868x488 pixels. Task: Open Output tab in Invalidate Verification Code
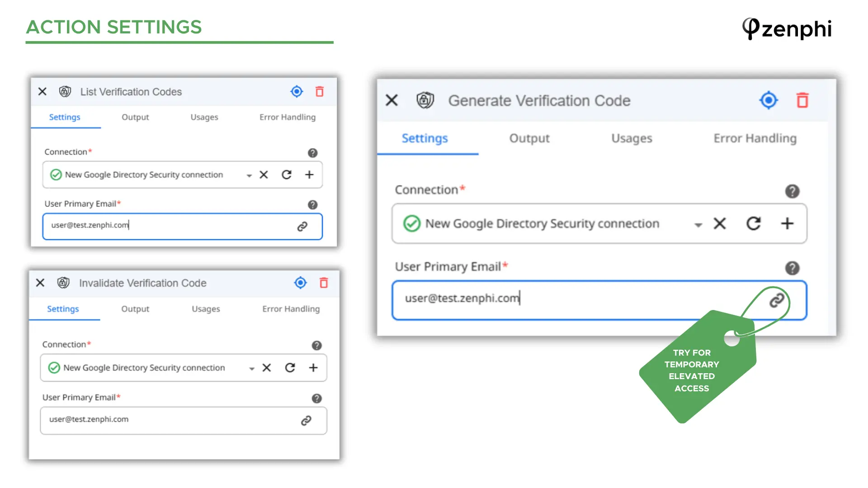pyautogui.click(x=135, y=309)
